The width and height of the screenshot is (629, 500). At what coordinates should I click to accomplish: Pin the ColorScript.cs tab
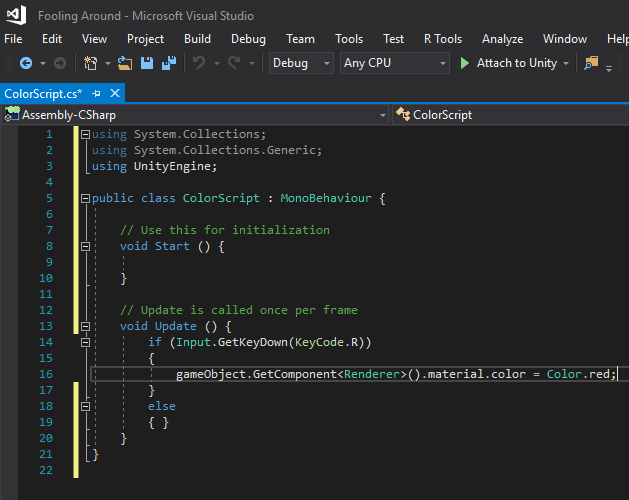[96, 93]
